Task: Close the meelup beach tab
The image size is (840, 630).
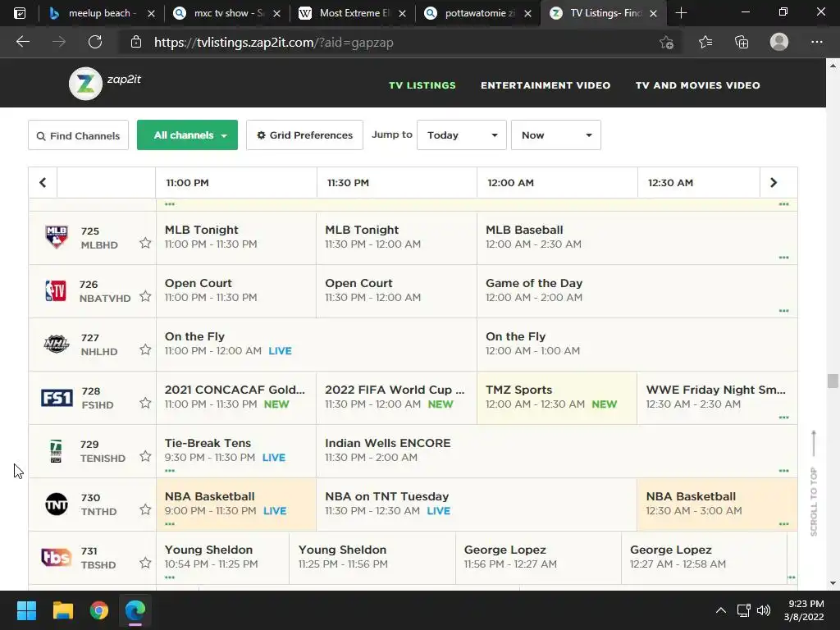Action: [151, 13]
